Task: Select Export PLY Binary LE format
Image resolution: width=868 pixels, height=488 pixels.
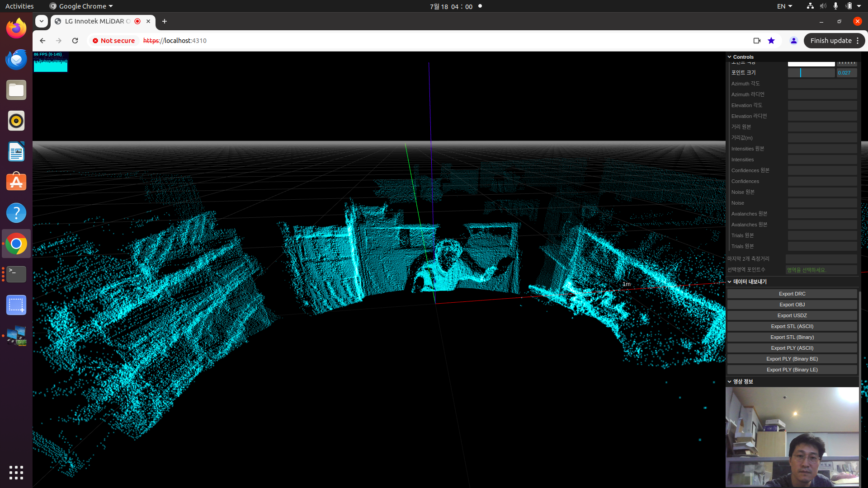Action: coord(792,370)
